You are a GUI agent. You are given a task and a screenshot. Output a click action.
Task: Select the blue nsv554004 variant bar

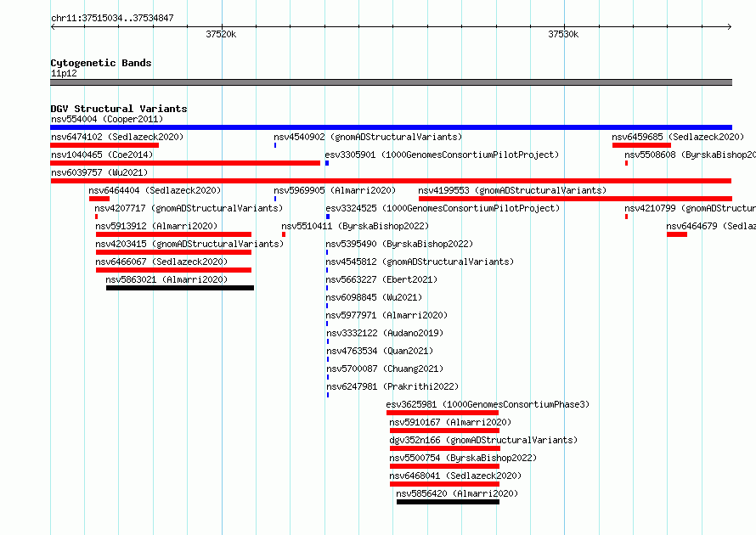pyautogui.click(x=391, y=127)
